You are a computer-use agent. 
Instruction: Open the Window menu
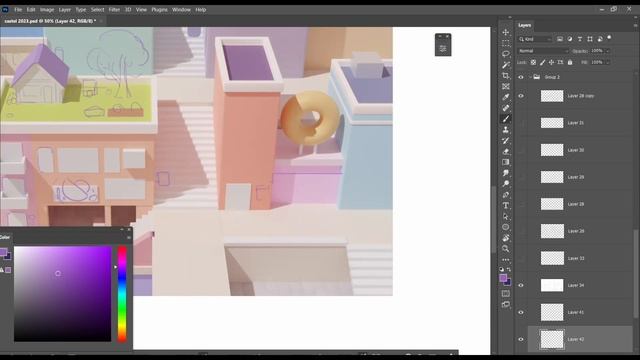coord(181,9)
